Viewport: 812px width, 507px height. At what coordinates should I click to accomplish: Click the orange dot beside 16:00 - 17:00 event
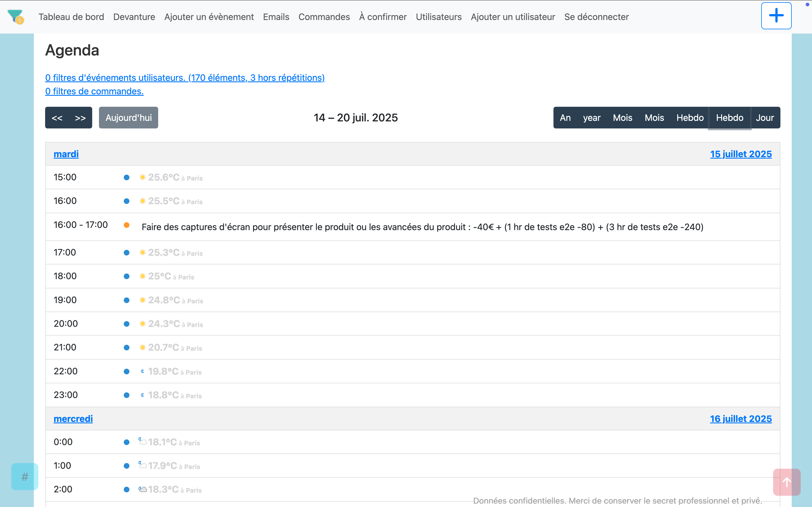click(x=127, y=225)
